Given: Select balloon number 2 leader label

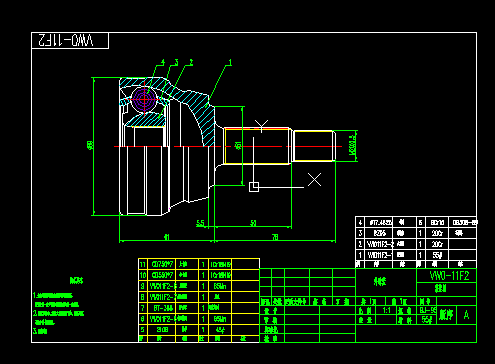Looking at the screenshot, I should click(x=191, y=62).
